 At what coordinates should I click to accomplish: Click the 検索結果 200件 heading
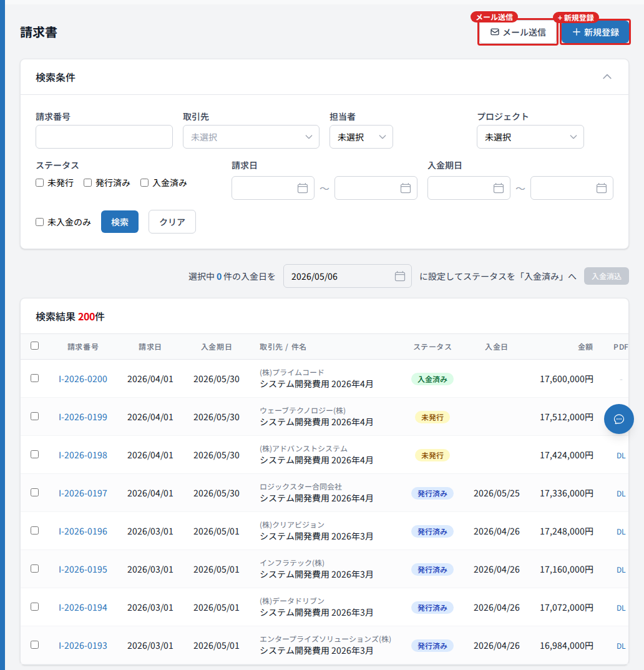point(70,317)
